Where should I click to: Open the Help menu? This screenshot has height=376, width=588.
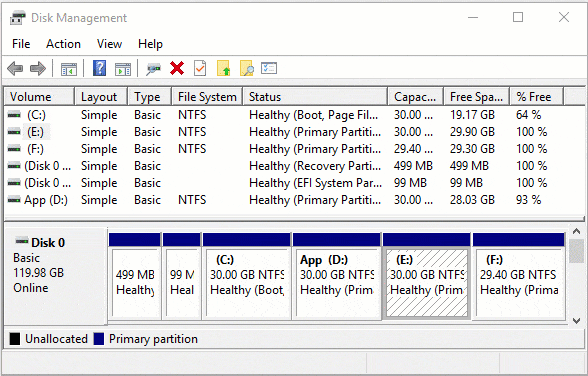150,44
